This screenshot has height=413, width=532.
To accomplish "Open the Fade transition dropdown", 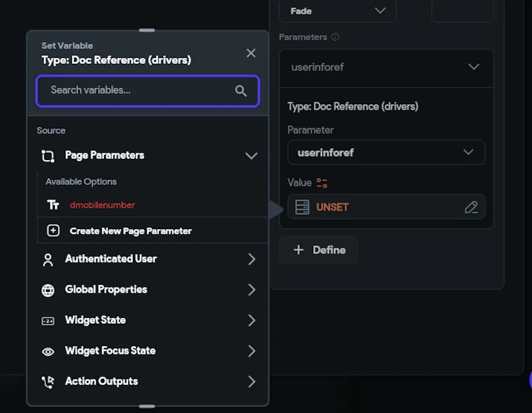I will (x=338, y=11).
